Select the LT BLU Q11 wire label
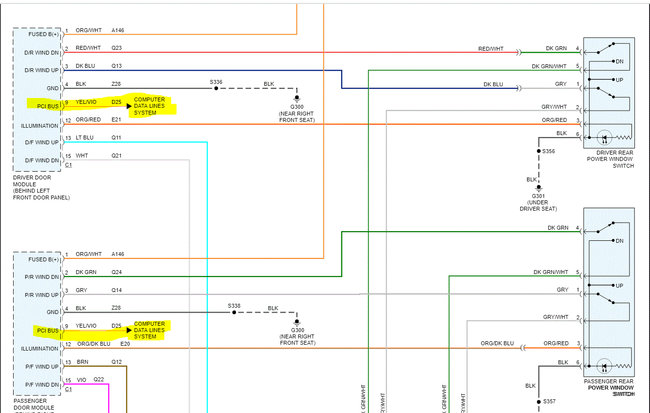 point(99,138)
